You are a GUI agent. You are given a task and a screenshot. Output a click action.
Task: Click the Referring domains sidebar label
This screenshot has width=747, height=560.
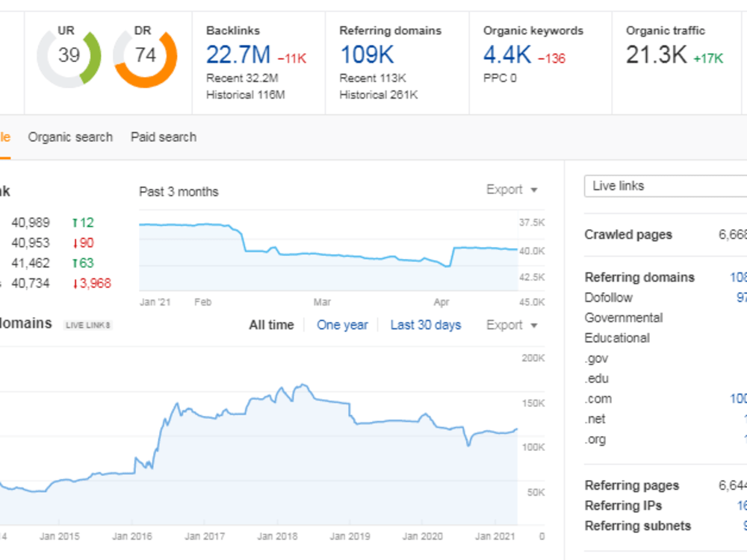639,277
